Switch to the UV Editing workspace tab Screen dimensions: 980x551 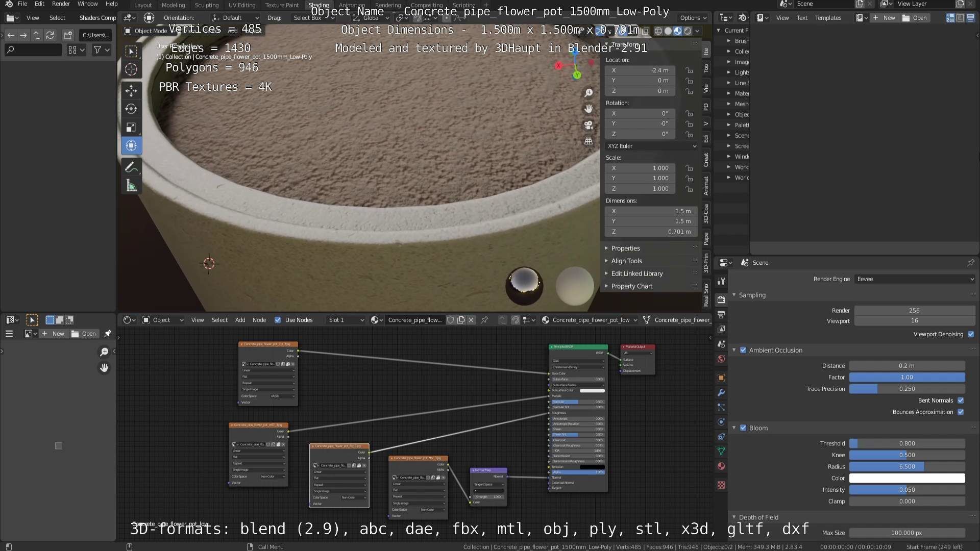click(x=241, y=5)
